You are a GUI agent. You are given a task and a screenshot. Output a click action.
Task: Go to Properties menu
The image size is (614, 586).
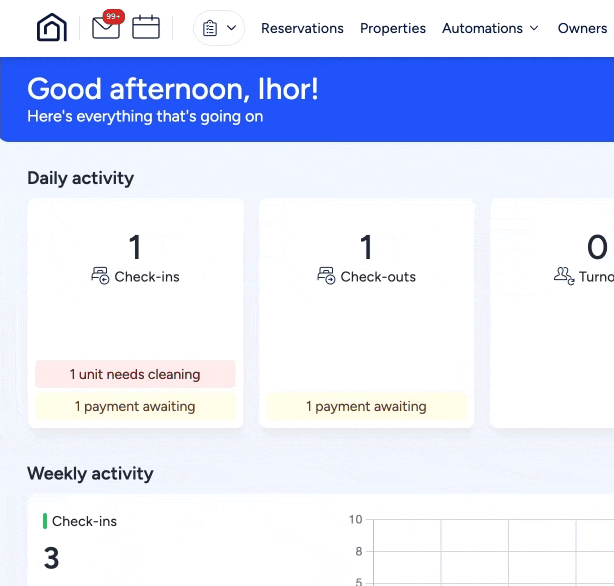click(x=393, y=28)
